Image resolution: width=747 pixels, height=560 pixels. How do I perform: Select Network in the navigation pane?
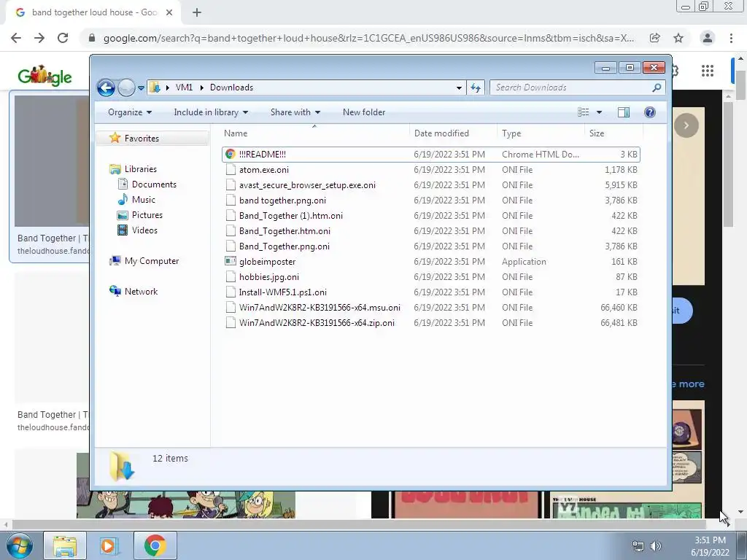pos(141,292)
